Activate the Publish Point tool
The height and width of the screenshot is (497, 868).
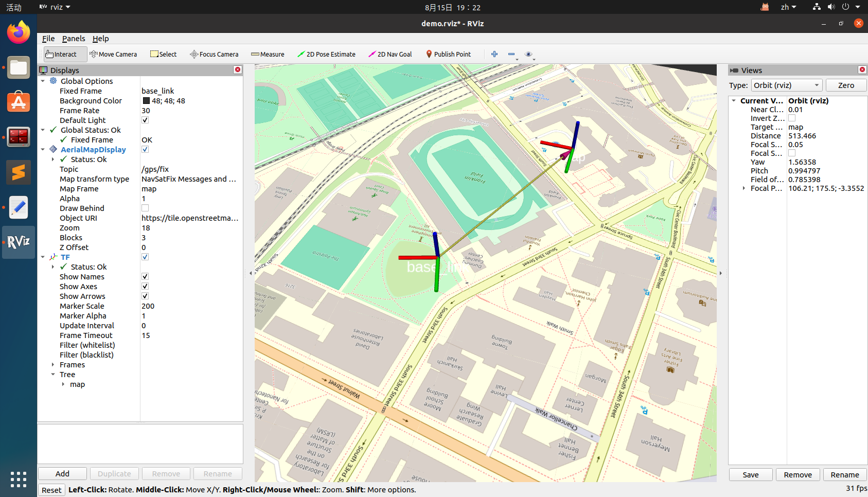(448, 54)
